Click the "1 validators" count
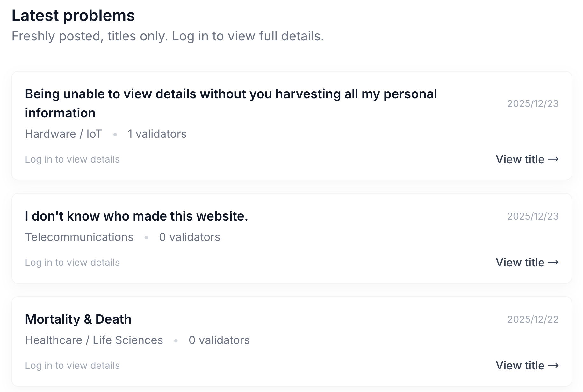The width and height of the screenshot is (583, 392). point(157,134)
